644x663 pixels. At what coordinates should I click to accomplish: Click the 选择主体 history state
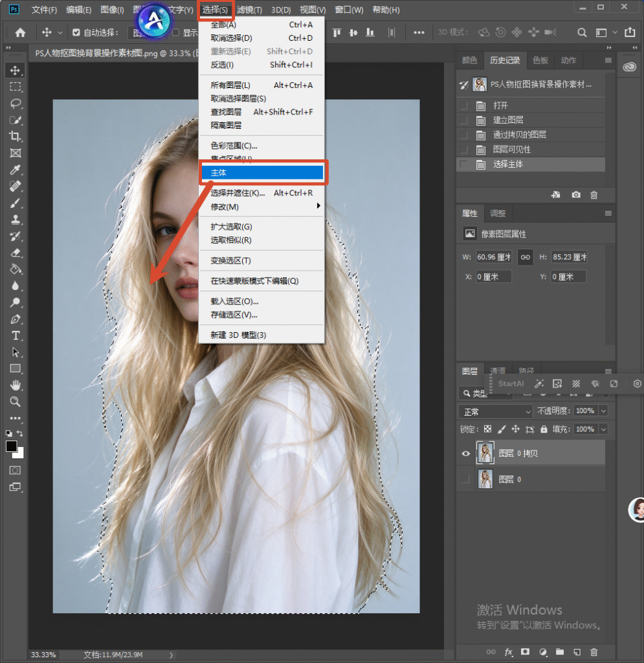click(x=530, y=164)
